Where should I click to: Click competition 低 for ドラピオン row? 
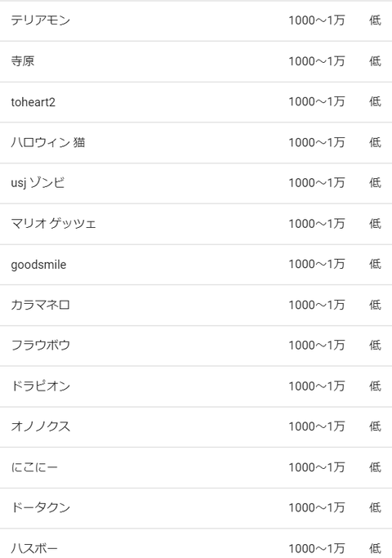coord(375,386)
